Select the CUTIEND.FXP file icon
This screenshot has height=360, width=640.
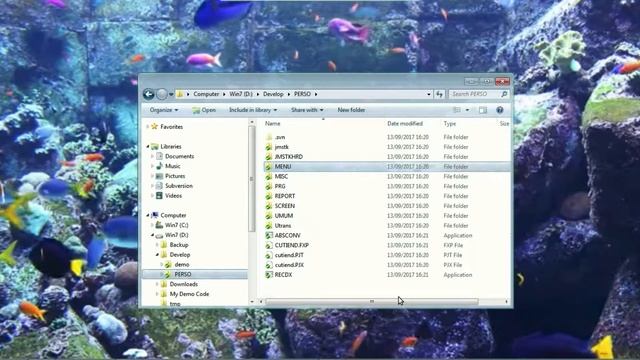click(x=269, y=245)
